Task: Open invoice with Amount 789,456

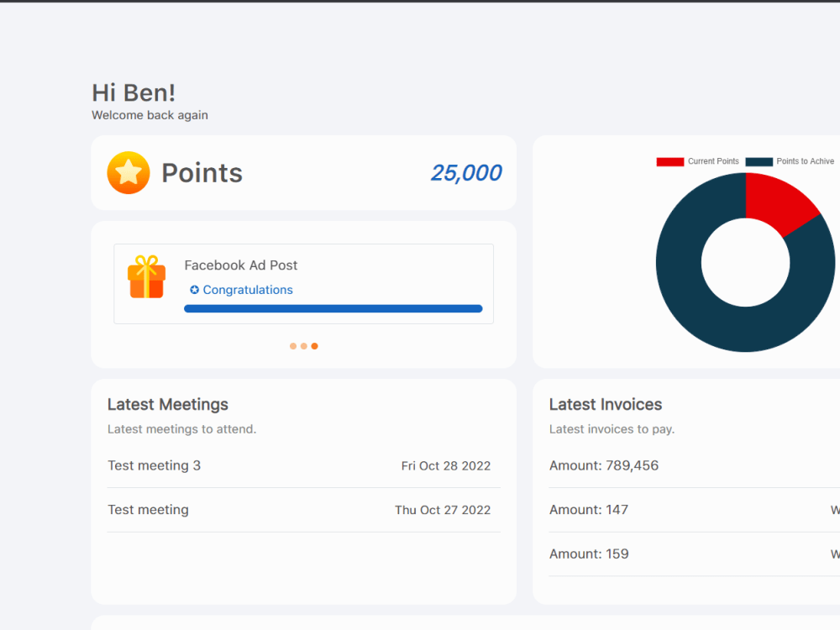Action: pos(604,465)
